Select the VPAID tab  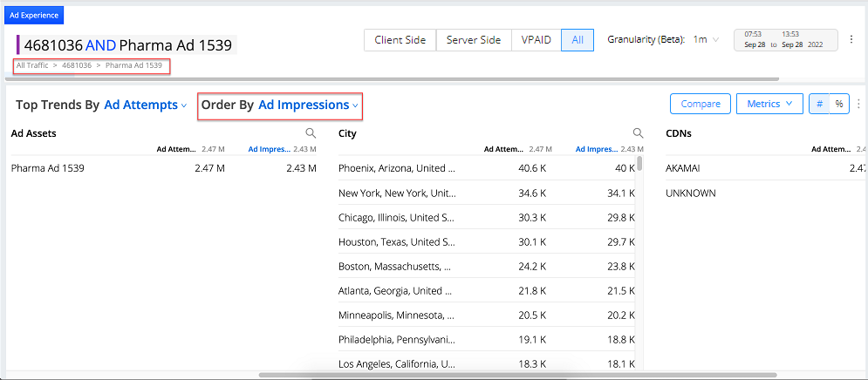point(536,40)
